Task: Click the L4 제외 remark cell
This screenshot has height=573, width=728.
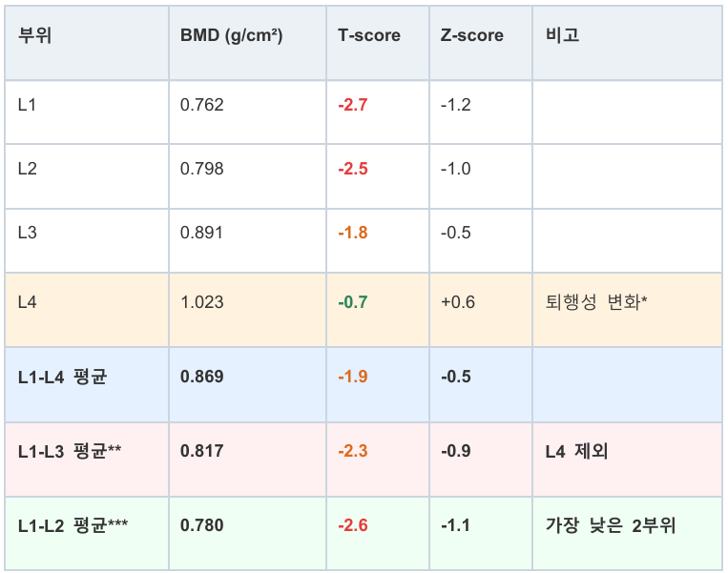Action: (x=576, y=451)
